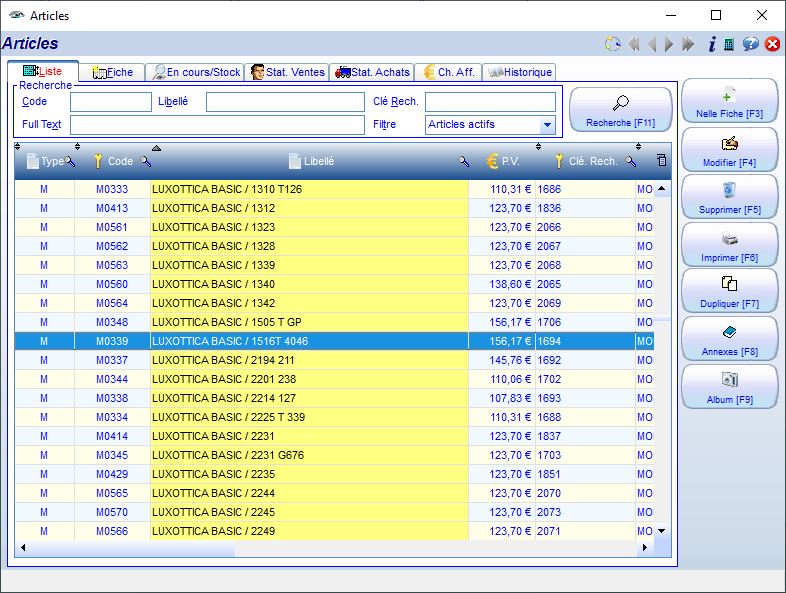Click the horizontal scrollbar right arrow
Viewport: 786px width, 593px height.
pos(645,548)
